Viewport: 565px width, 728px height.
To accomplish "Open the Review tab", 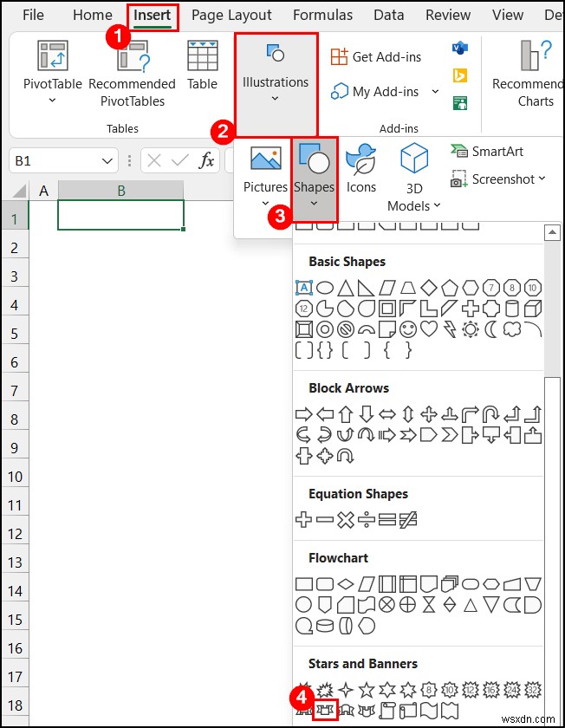I will (x=448, y=16).
